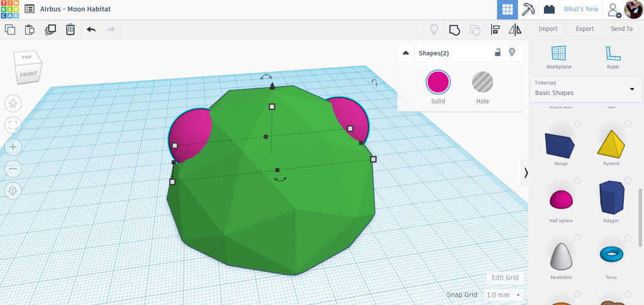Open the design list icon beside the title
The image size is (644, 305).
[30, 9]
